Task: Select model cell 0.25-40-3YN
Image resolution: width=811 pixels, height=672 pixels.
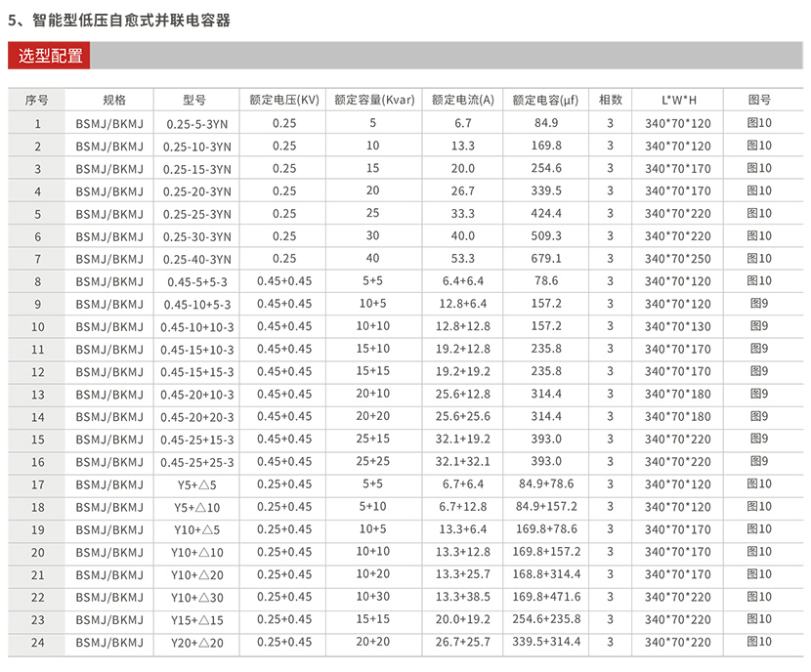Action: click(198, 259)
